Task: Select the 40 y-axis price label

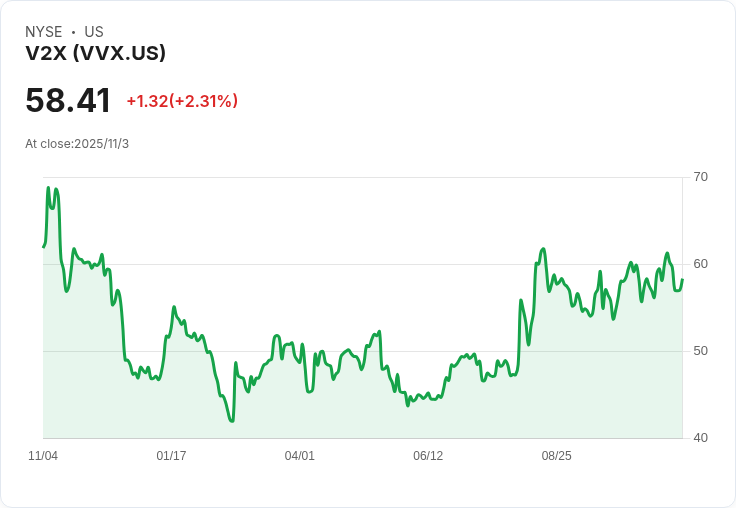Action: click(700, 438)
